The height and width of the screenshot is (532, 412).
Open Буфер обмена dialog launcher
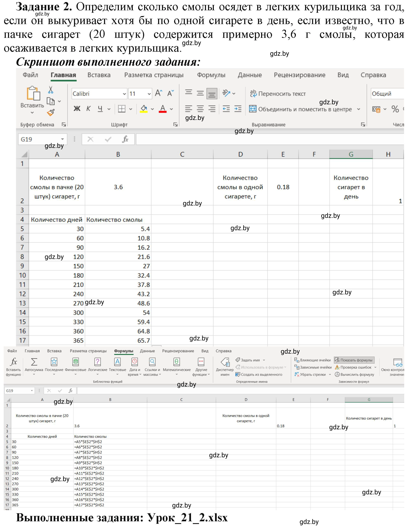[64, 124]
